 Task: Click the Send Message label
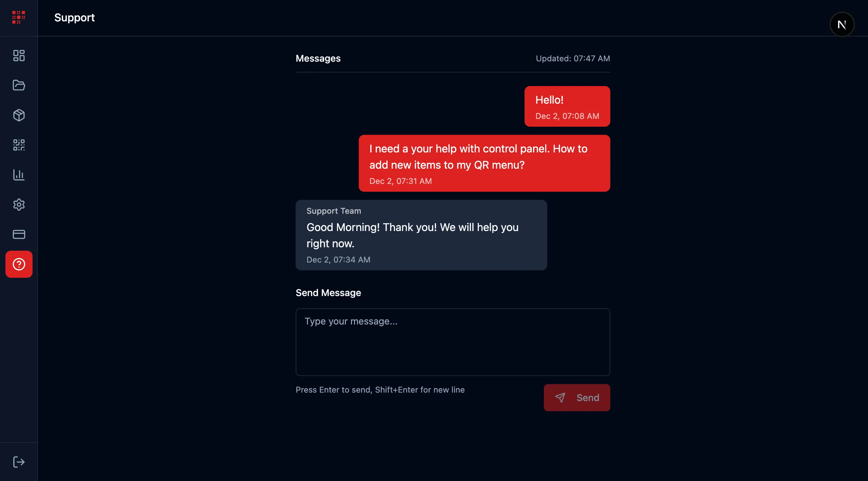328,293
